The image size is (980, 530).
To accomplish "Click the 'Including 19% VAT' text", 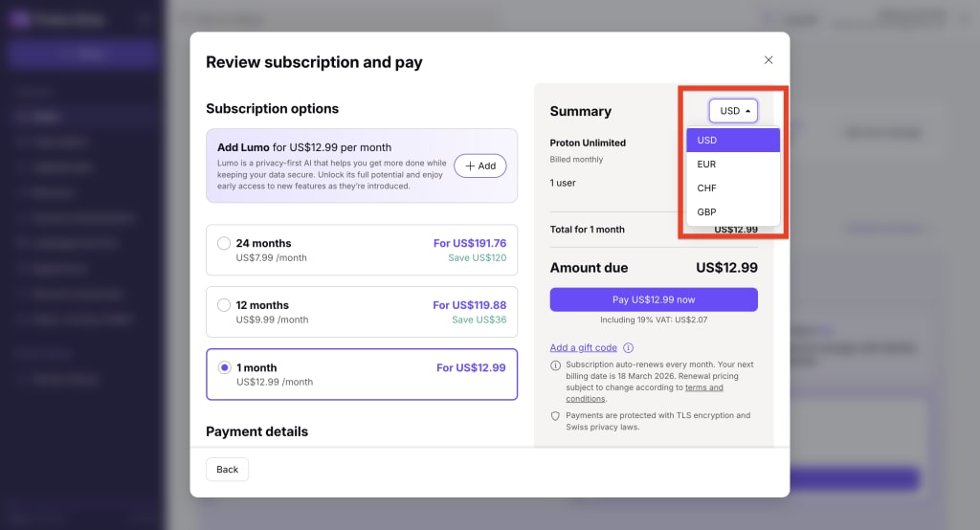I will [x=654, y=320].
